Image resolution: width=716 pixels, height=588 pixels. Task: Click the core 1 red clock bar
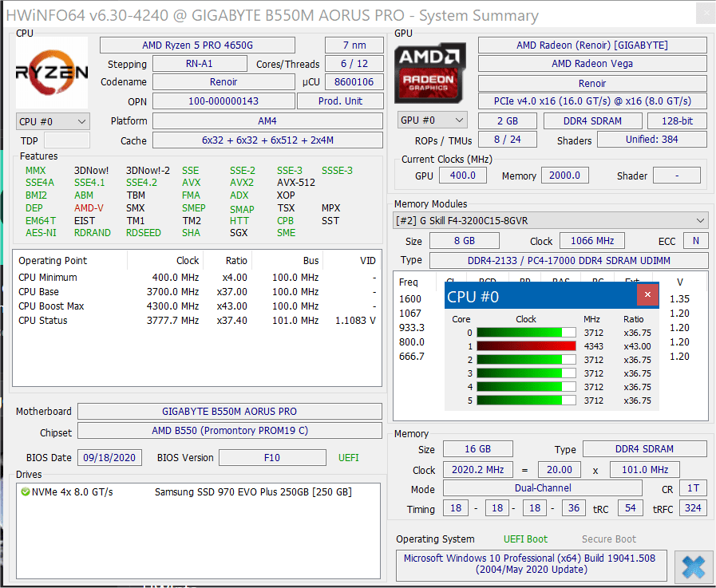click(526, 346)
